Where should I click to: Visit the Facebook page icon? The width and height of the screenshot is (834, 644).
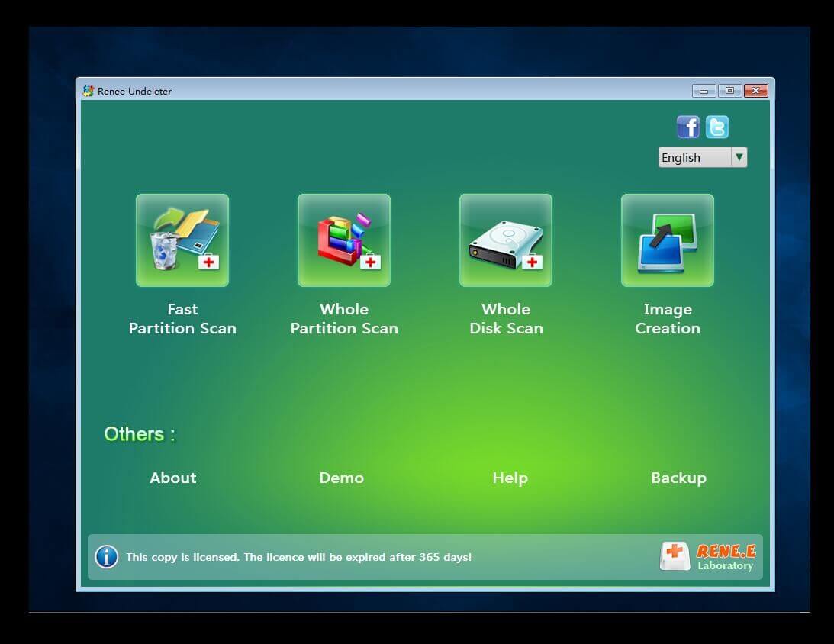(x=687, y=127)
